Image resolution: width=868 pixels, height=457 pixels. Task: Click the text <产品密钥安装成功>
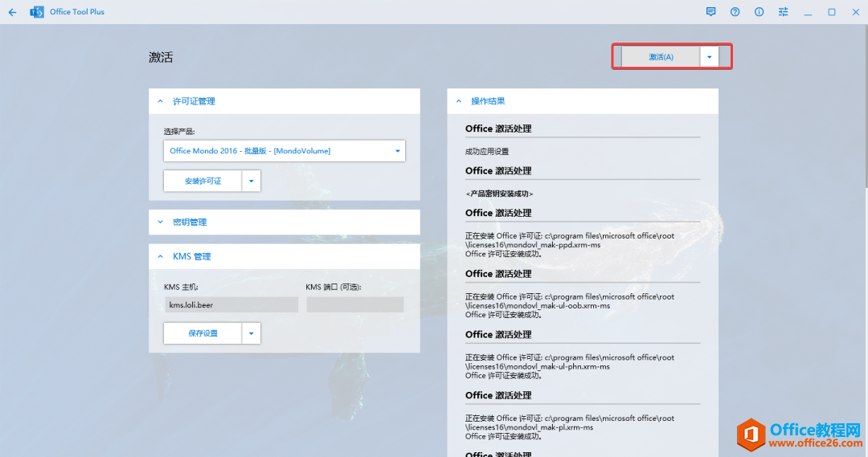[x=499, y=194]
